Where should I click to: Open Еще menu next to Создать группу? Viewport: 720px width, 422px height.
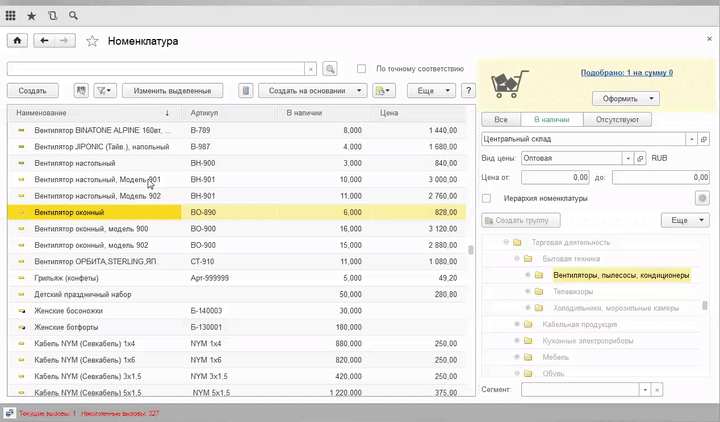click(x=685, y=220)
